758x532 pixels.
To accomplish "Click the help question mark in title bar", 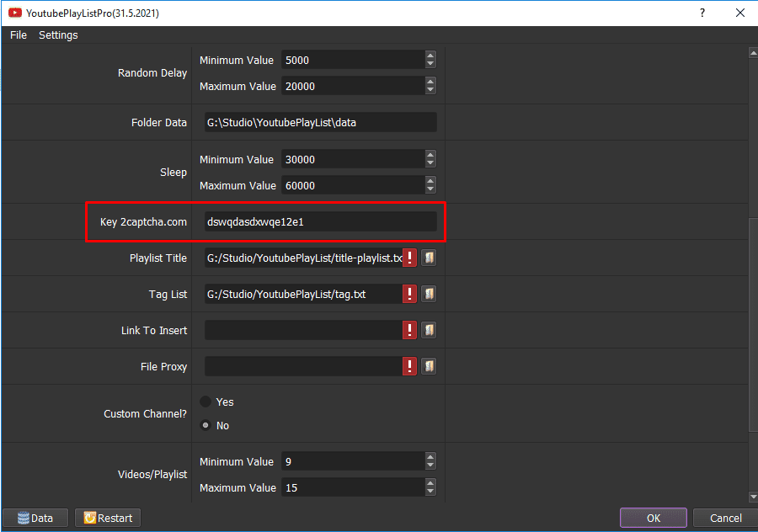I will [x=702, y=13].
